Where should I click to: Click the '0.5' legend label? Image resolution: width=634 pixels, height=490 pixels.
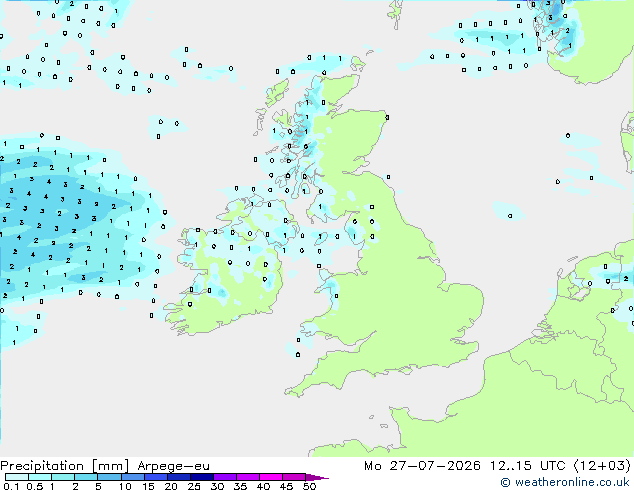34,486
